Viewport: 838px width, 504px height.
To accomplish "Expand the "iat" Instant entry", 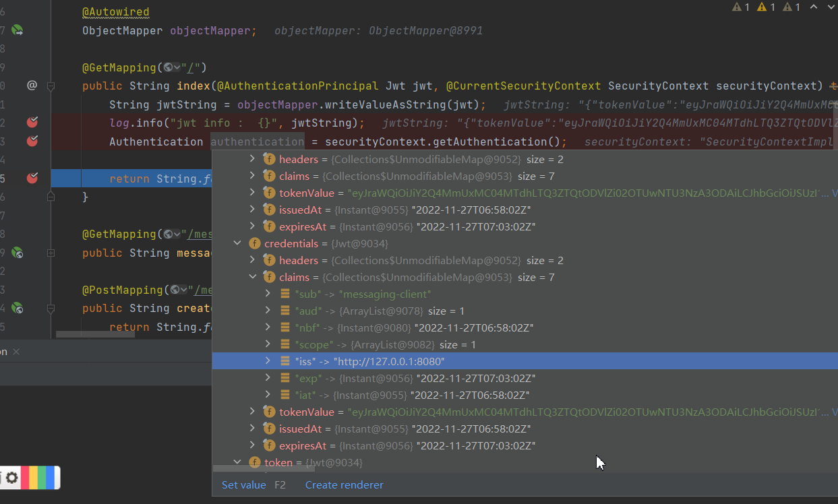I will pos(268,395).
